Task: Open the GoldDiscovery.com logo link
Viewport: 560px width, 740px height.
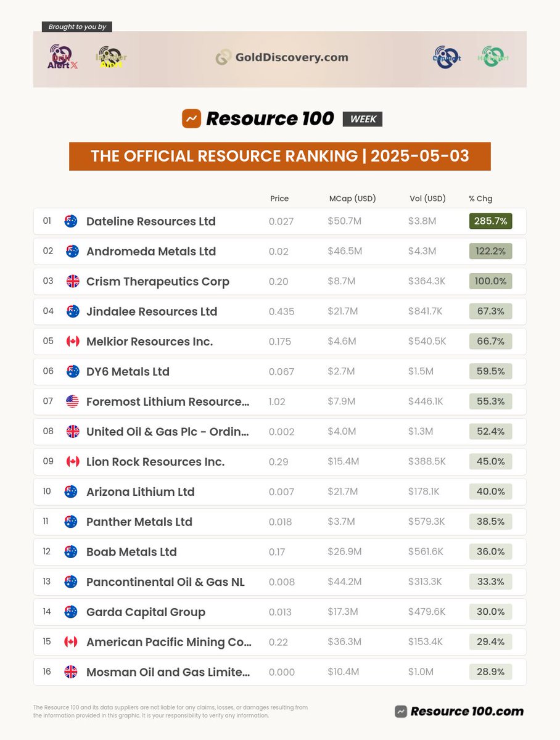Action: coord(282,57)
